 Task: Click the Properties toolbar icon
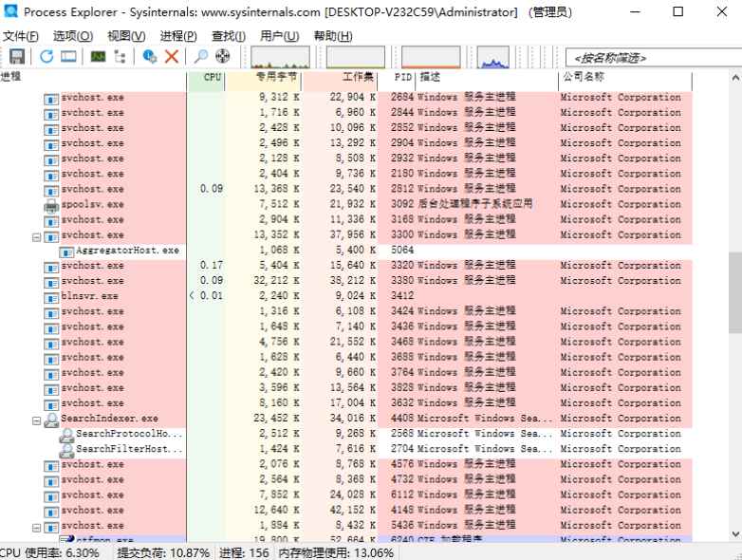[150, 57]
